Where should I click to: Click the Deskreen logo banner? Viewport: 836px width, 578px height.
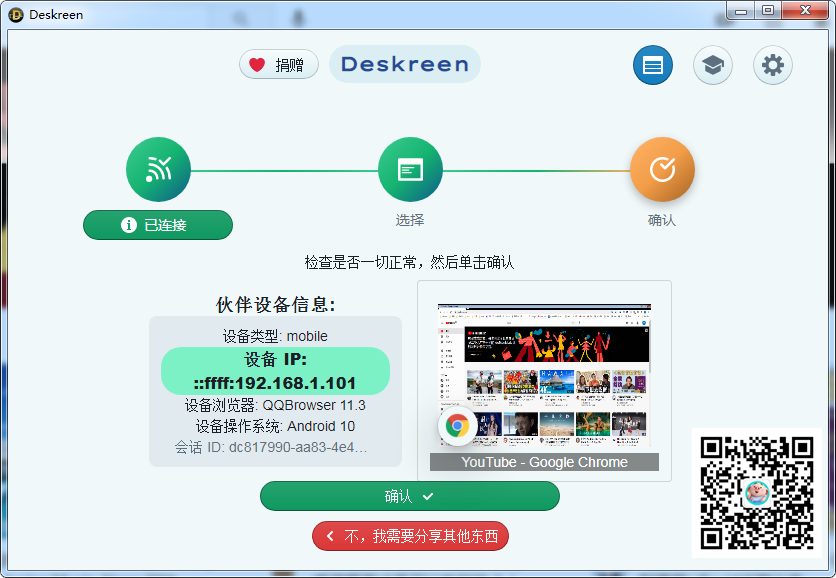404,65
